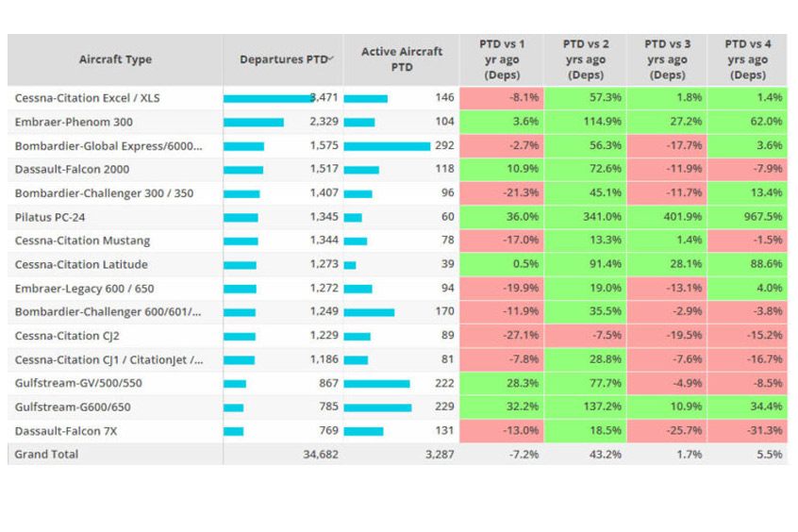Click the 341.0% cell for Pilatus PC-24

[x=585, y=217]
